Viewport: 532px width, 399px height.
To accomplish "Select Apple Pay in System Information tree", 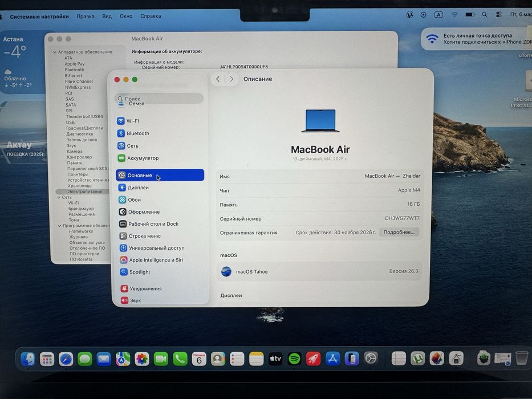I will point(74,64).
